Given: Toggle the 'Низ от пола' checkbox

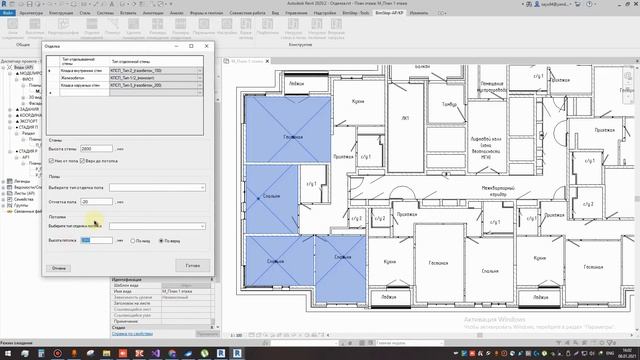Looking at the screenshot, I should 51,161.
